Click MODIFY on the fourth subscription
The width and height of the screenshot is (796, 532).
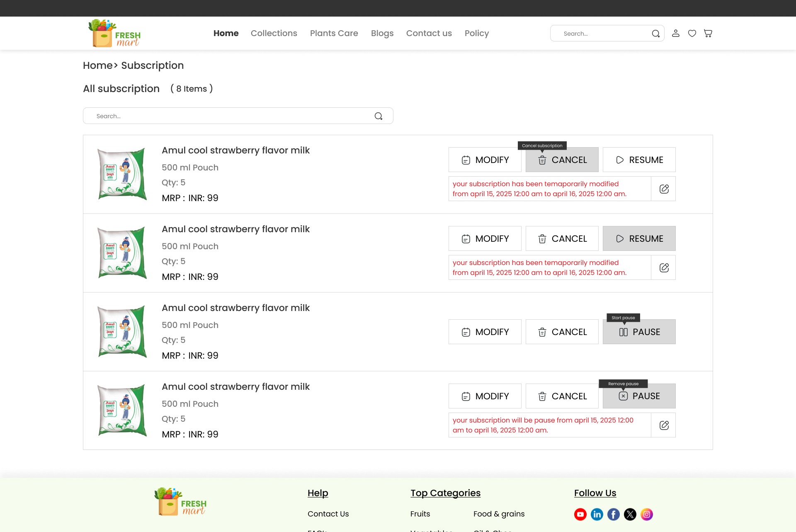485,396
